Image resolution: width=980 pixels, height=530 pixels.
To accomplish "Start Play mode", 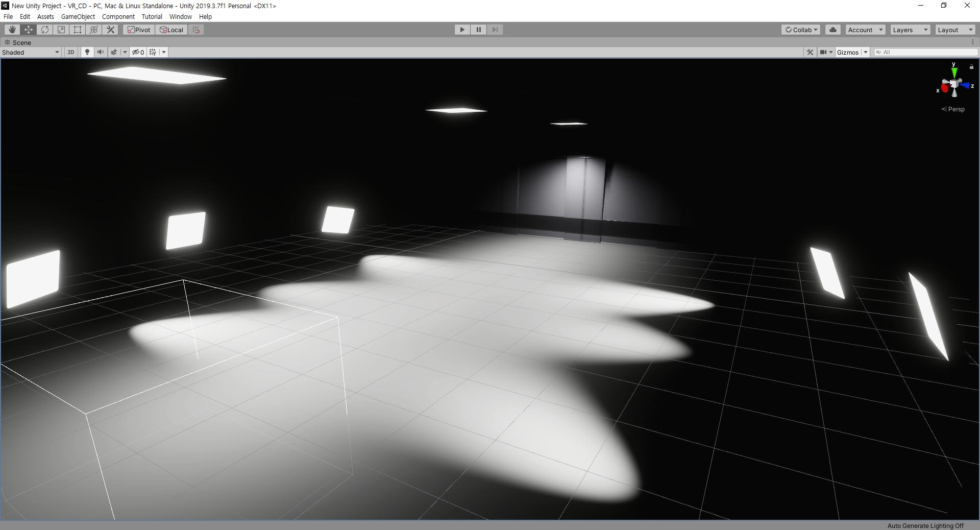I will [462, 30].
